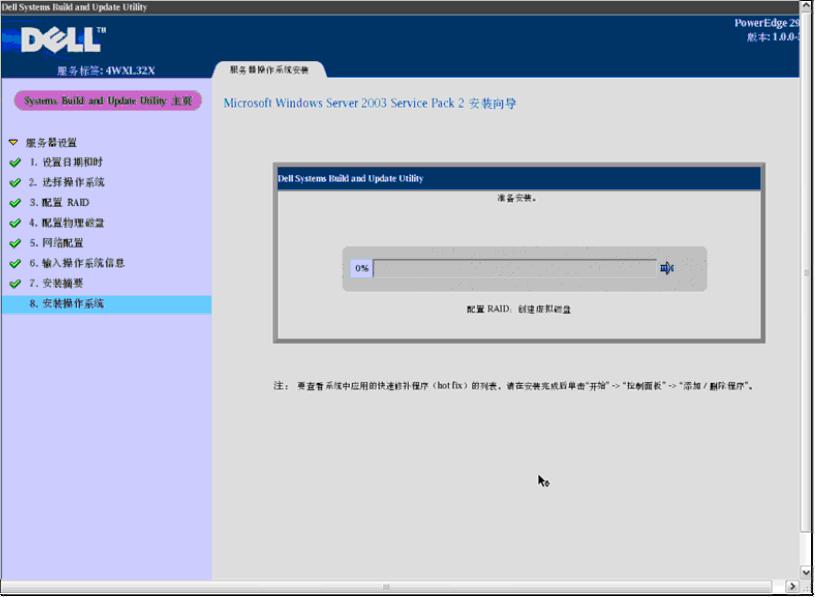Click the 服务标签 4WXL32X label
This screenshot has height=597, width=815.
point(107,70)
